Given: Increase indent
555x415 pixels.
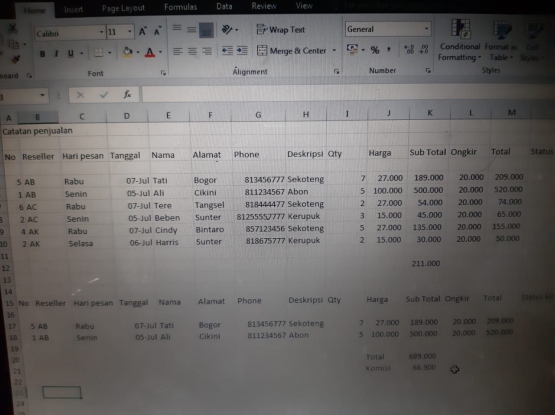Looking at the screenshot, I should [242, 51].
